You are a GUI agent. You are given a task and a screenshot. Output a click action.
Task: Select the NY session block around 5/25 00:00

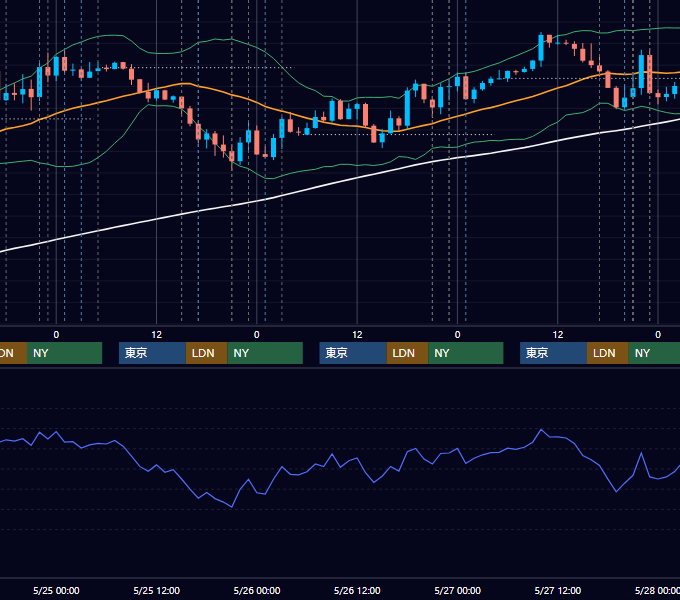64,353
